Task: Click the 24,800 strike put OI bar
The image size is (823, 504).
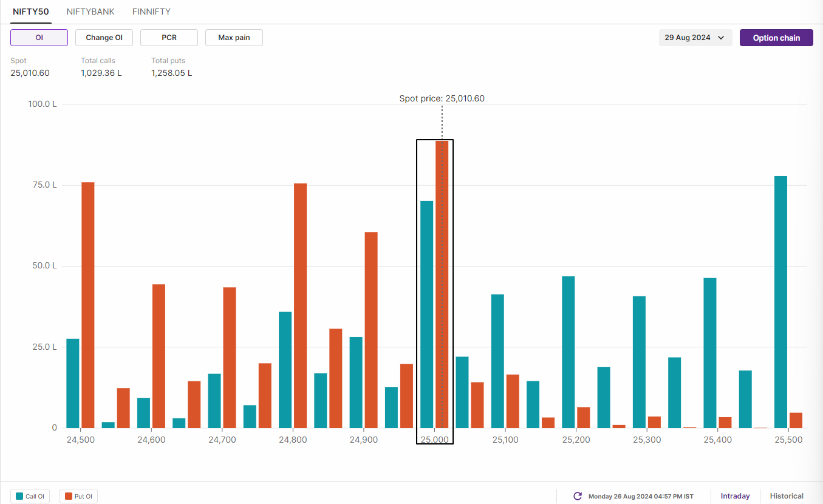Action: point(301,305)
